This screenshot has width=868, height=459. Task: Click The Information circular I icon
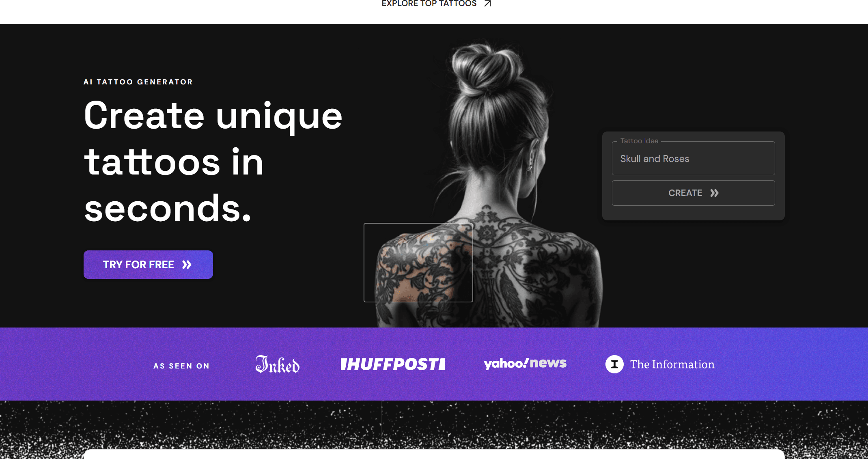click(614, 364)
